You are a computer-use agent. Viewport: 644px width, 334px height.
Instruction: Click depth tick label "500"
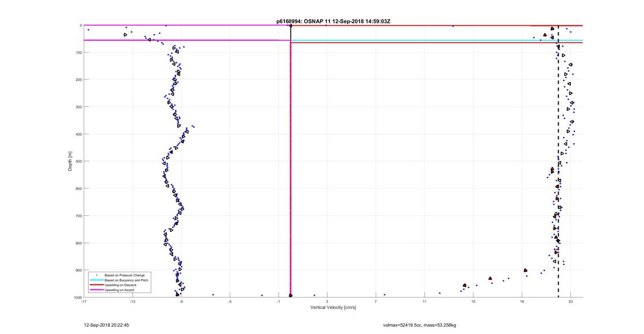[78, 161]
